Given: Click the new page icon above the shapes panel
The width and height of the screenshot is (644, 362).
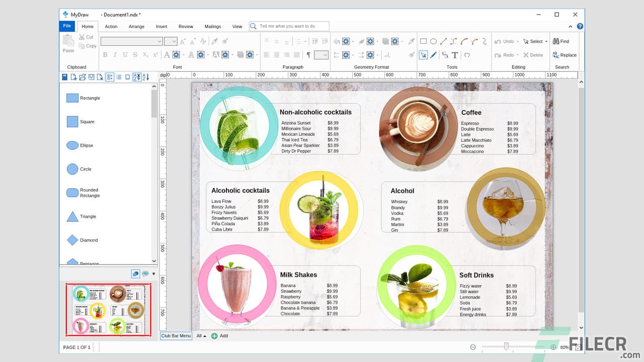Looking at the screenshot, I should [73, 77].
